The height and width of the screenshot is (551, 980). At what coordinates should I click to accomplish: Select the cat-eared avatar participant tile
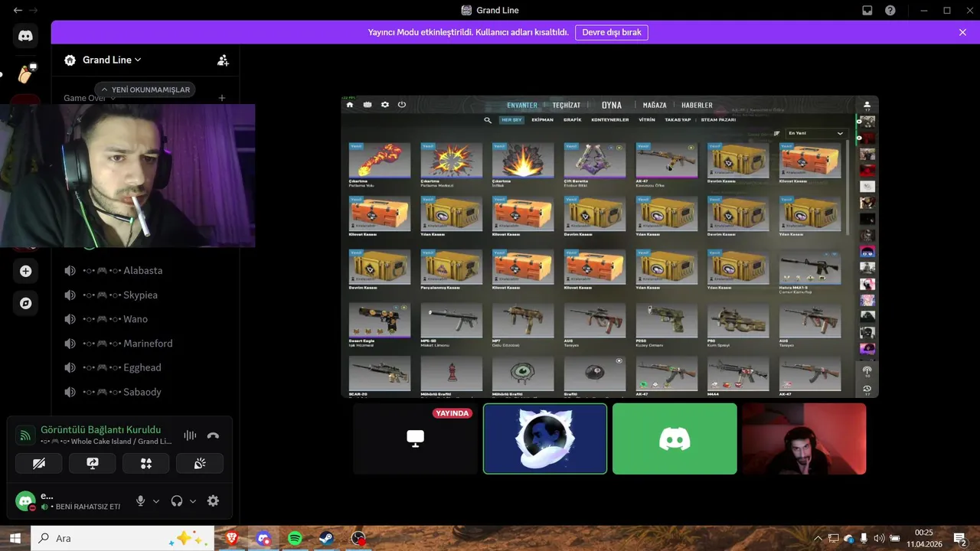pos(545,439)
